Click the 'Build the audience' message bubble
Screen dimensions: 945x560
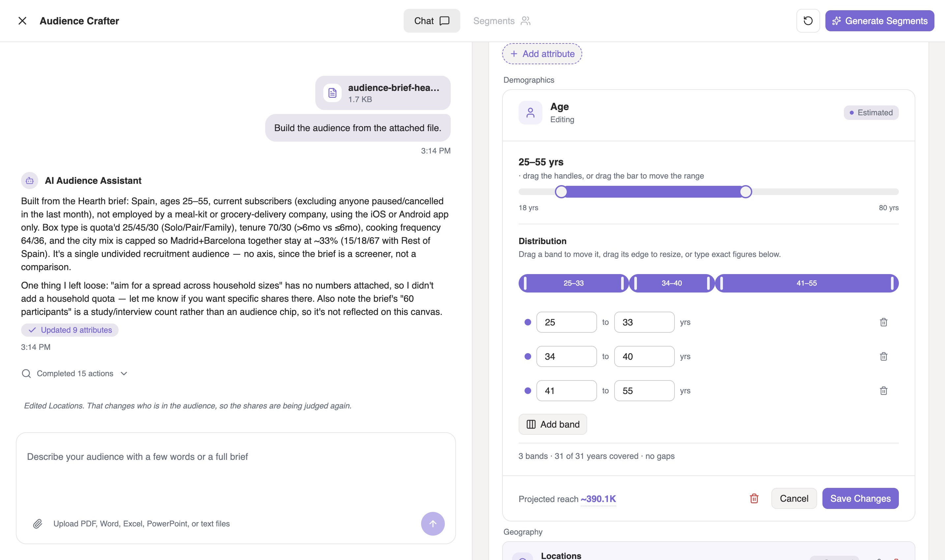point(358,128)
